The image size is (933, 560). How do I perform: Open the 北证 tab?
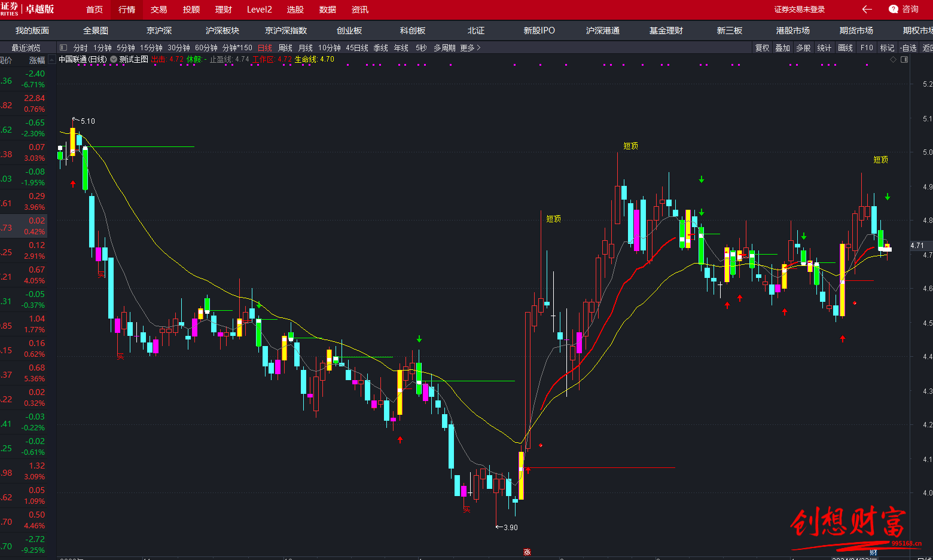[476, 30]
